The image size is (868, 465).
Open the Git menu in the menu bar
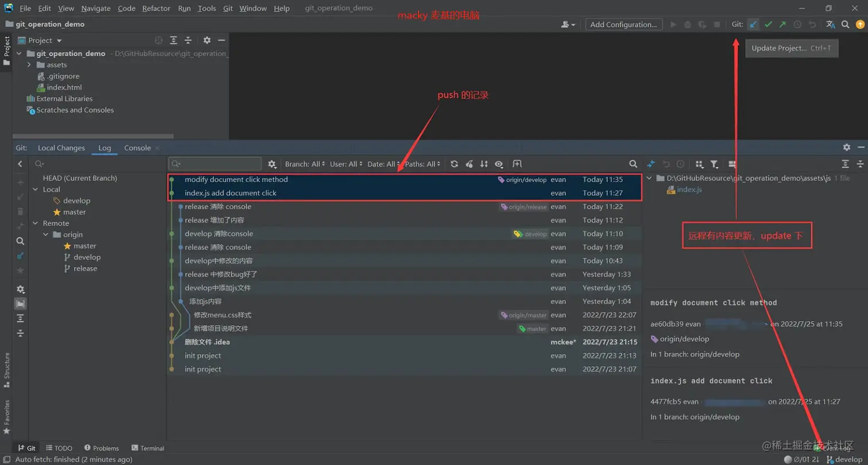pos(227,8)
